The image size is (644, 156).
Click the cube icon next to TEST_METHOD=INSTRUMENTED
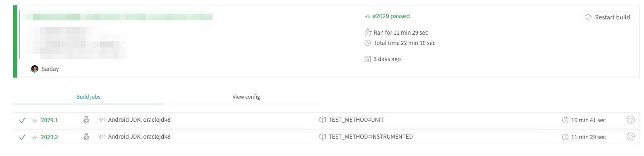pos(322,137)
